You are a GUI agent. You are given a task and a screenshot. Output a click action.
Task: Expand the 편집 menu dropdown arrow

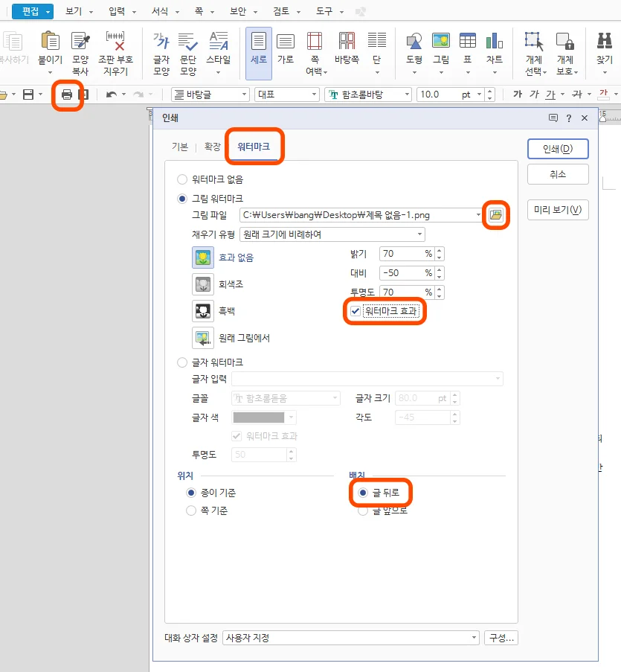click(x=48, y=12)
